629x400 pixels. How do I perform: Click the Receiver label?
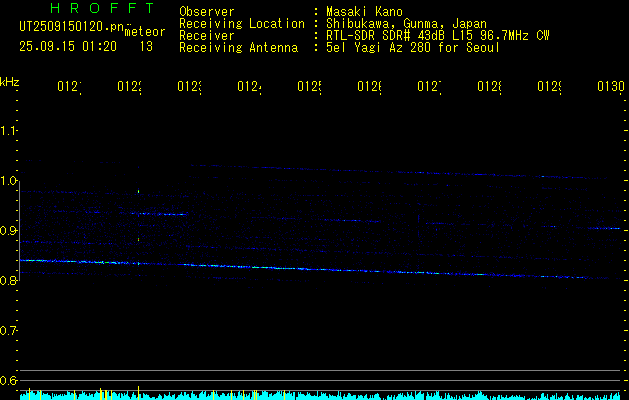(x=207, y=36)
